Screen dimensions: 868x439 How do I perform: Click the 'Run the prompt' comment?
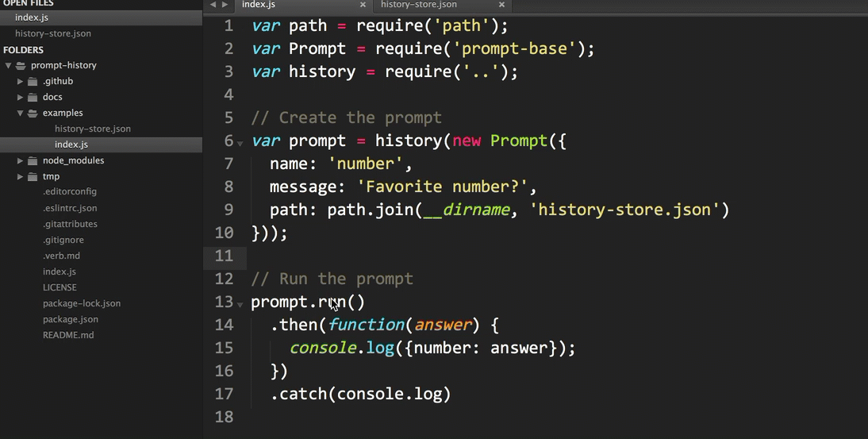click(x=332, y=279)
